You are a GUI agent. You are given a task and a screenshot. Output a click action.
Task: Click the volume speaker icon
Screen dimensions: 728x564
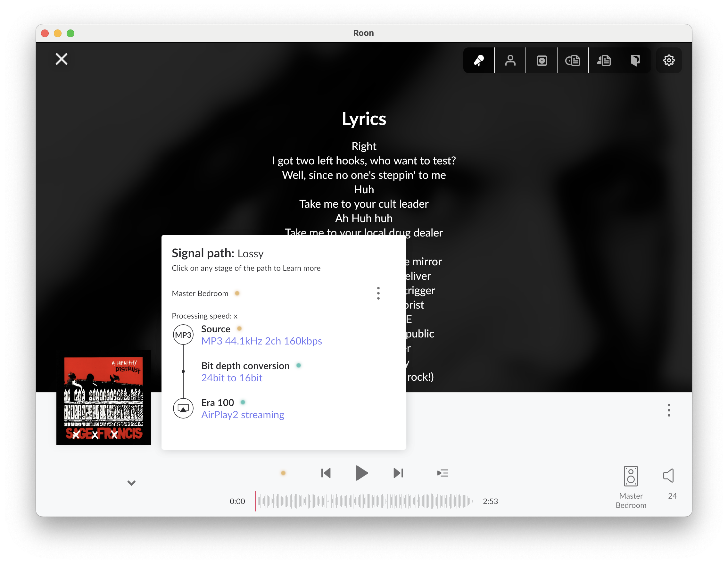(x=669, y=476)
